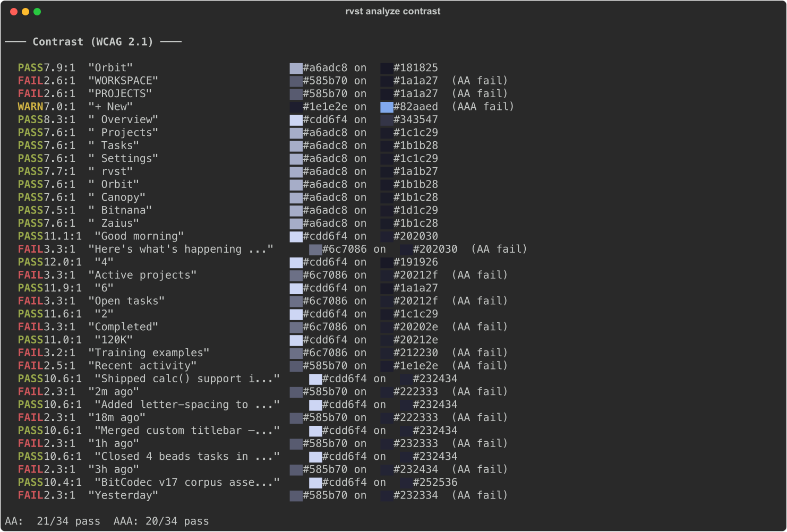Click the ratio "11.9:1"
This screenshot has height=532, width=787.
pos(63,288)
